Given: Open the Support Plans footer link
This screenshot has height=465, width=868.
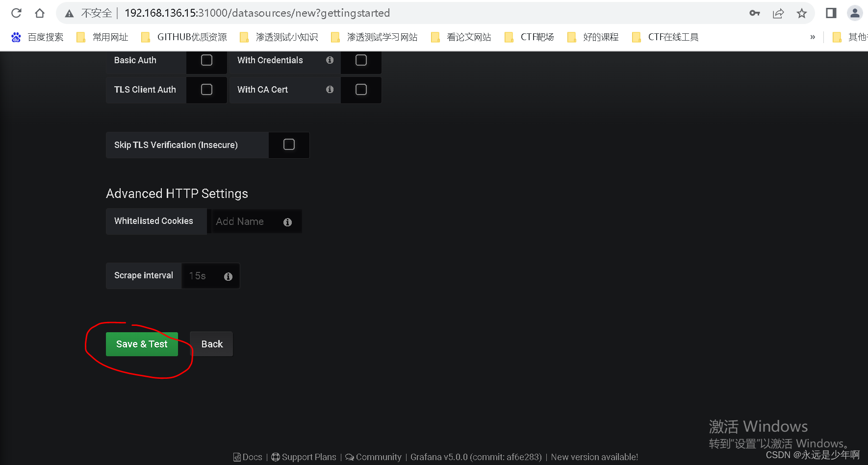Looking at the screenshot, I should [x=304, y=457].
